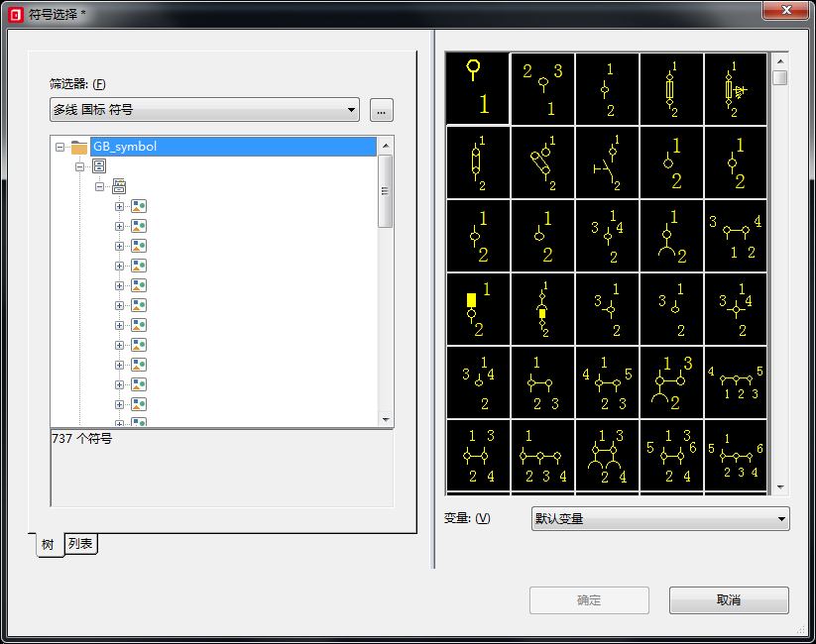Switch to the 树 tab
The width and height of the screenshot is (816, 644).
48,544
